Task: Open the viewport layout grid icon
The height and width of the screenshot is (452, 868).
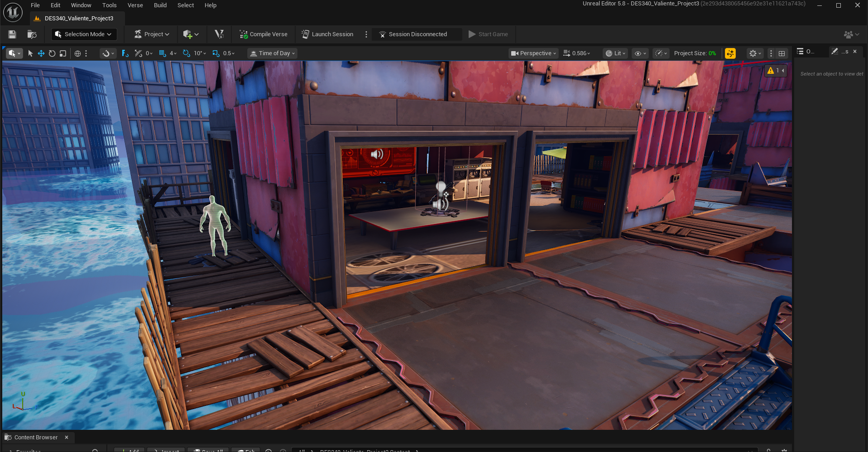Action: [x=782, y=53]
